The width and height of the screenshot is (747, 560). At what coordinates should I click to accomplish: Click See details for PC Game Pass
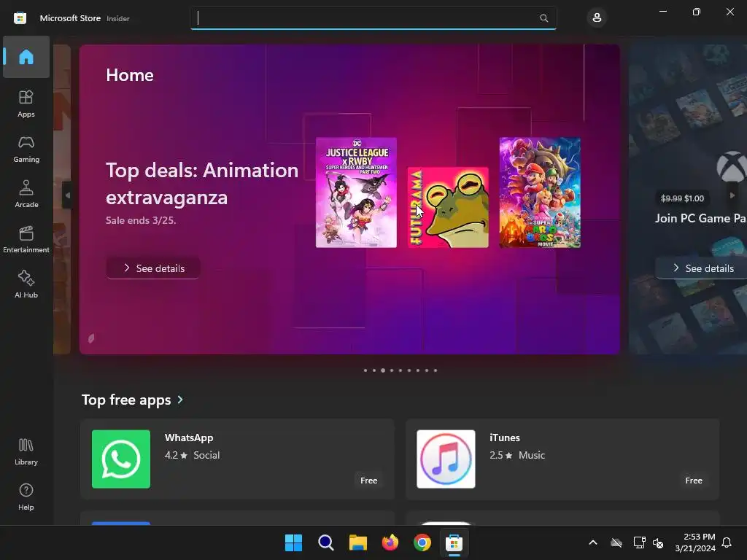tap(703, 268)
